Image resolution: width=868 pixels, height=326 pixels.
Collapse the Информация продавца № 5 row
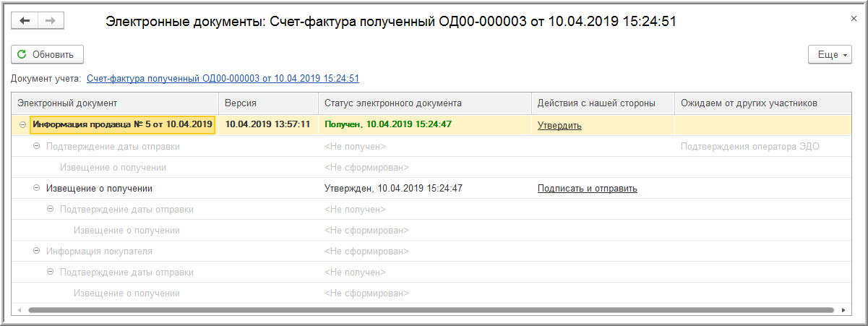click(23, 125)
